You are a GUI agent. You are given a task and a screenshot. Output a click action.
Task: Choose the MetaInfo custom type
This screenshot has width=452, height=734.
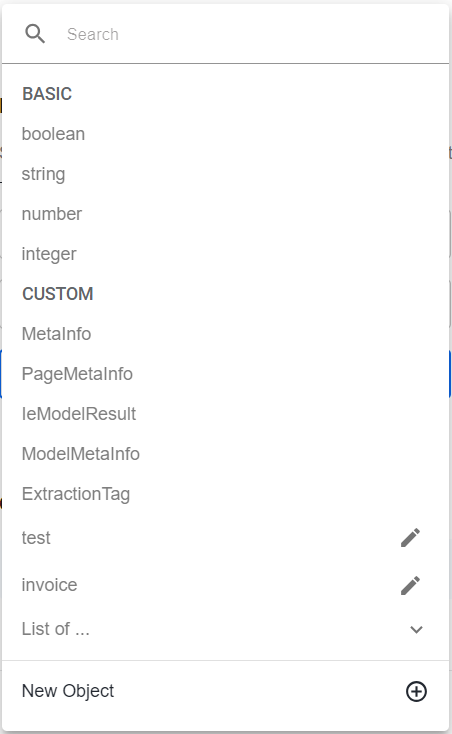(x=225, y=334)
